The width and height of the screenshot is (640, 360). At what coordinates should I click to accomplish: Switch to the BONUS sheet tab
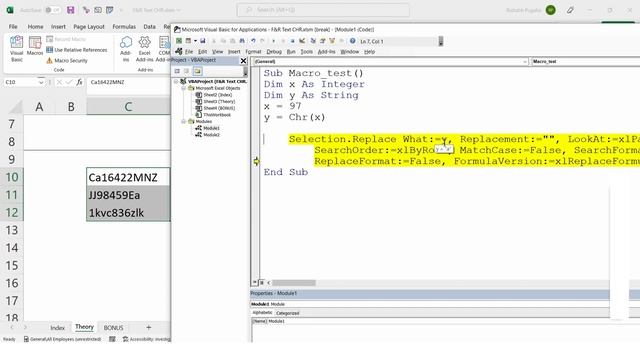113,328
